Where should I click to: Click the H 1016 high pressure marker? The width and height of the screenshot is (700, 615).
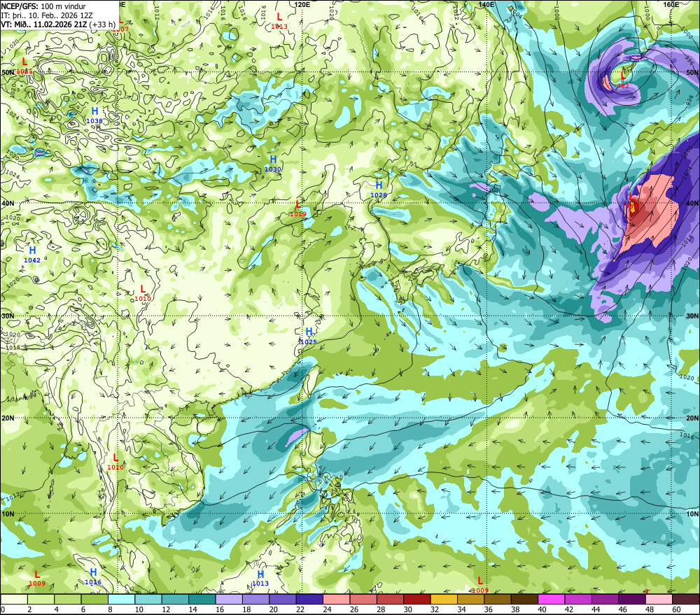tap(93, 577)
